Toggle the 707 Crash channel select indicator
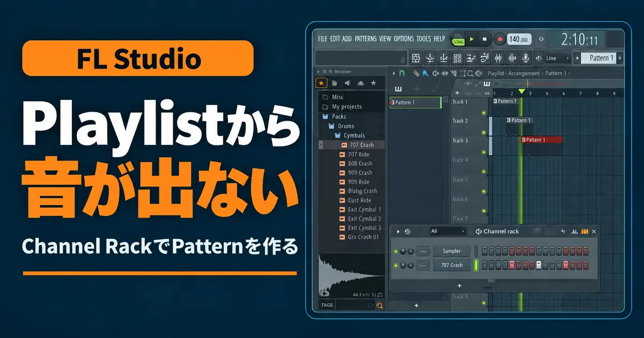Screen dimensions: 644x338 [476, 265]
